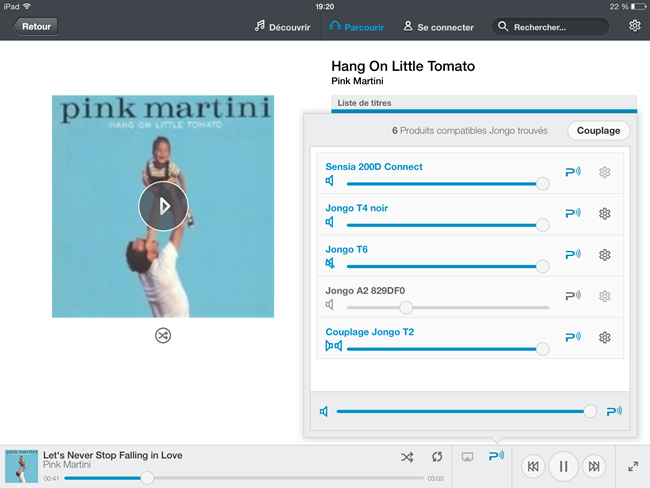This screenshot has height=488, width=650.
Task: Select the Jongo T4 noir device name
Action: (357, 208)
